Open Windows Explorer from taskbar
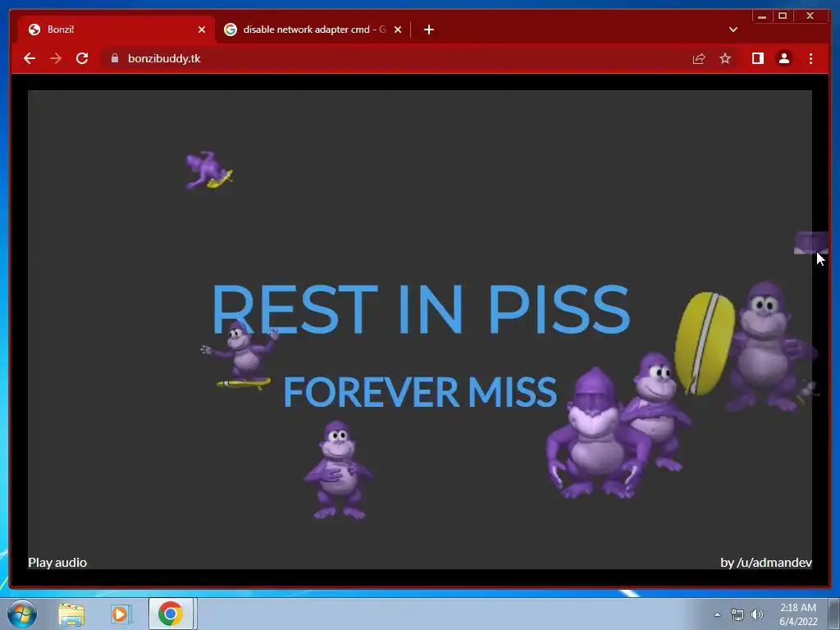This screenshot has width=840, height=630. (71, 614)
